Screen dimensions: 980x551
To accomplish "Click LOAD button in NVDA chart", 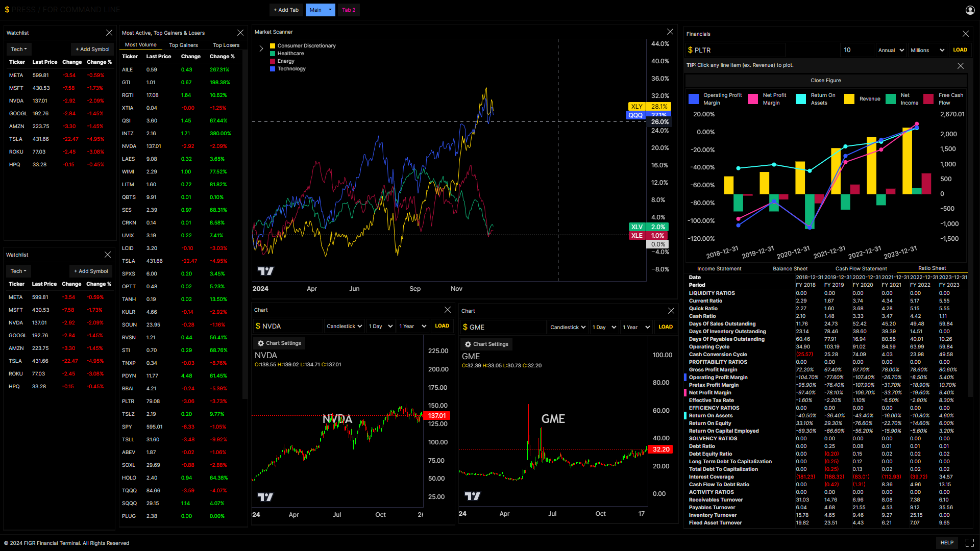I will [x=442, y=326].
